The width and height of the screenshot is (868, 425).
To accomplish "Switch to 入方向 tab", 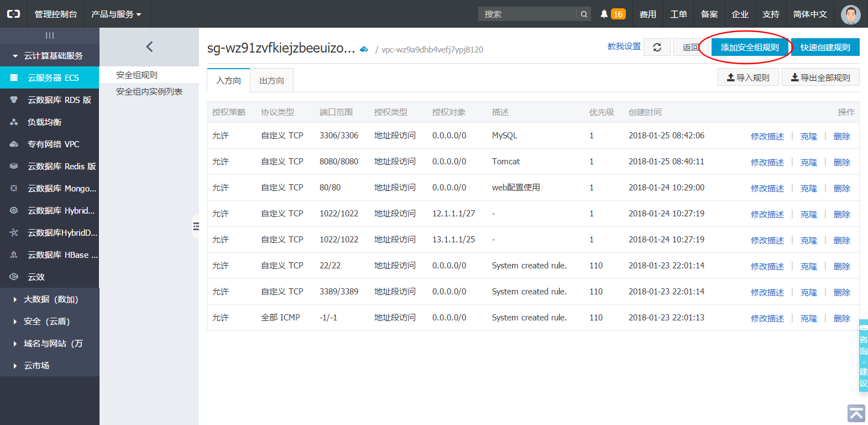I will [x=228, y=80].
